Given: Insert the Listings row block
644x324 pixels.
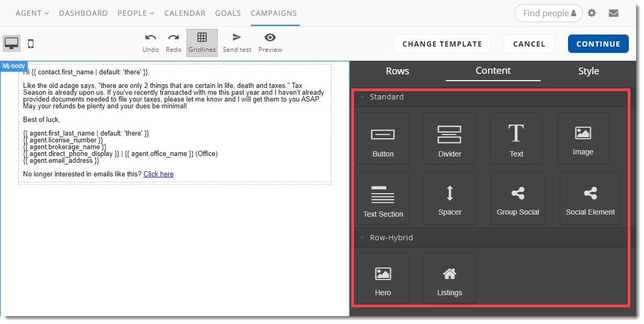Looking at the screenshot, I should point(449,278).
